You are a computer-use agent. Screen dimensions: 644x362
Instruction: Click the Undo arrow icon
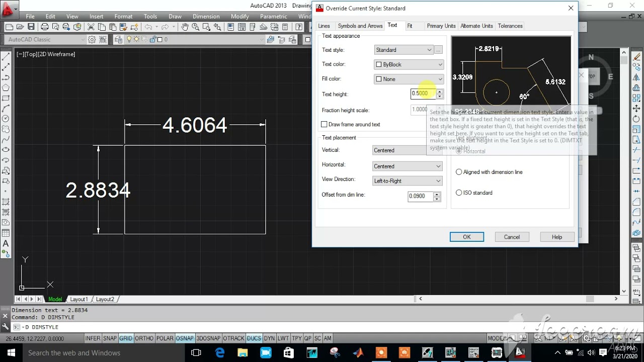click(x=148, y=27)
